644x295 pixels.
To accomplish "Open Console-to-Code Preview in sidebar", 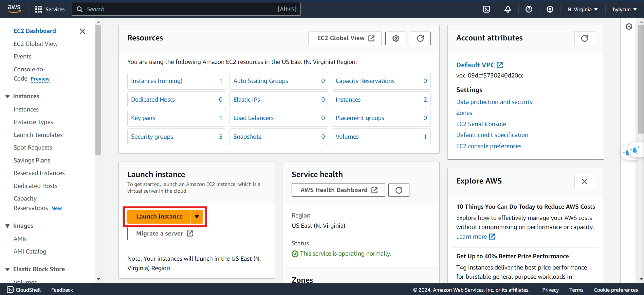I will coord(32,74).
